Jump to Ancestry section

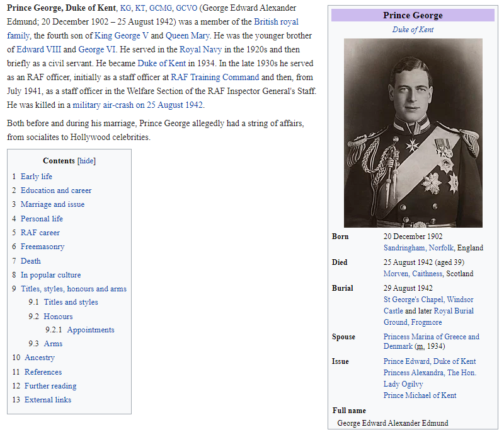click(x=40, y=358)
